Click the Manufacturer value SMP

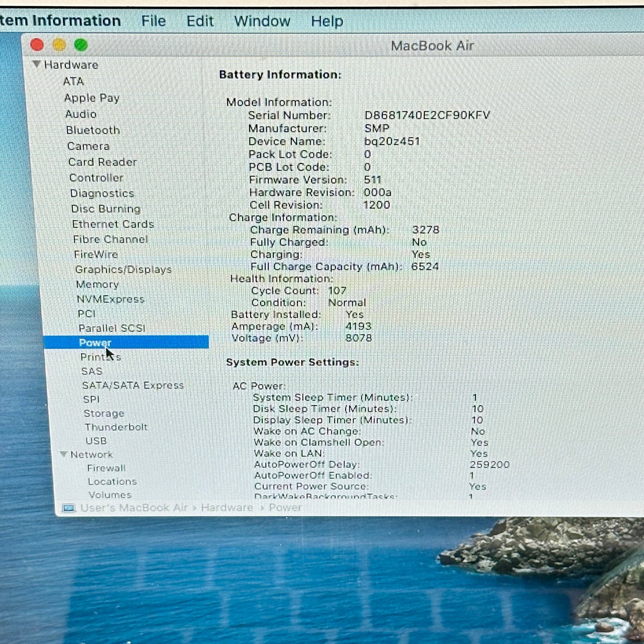pos(377,128)
